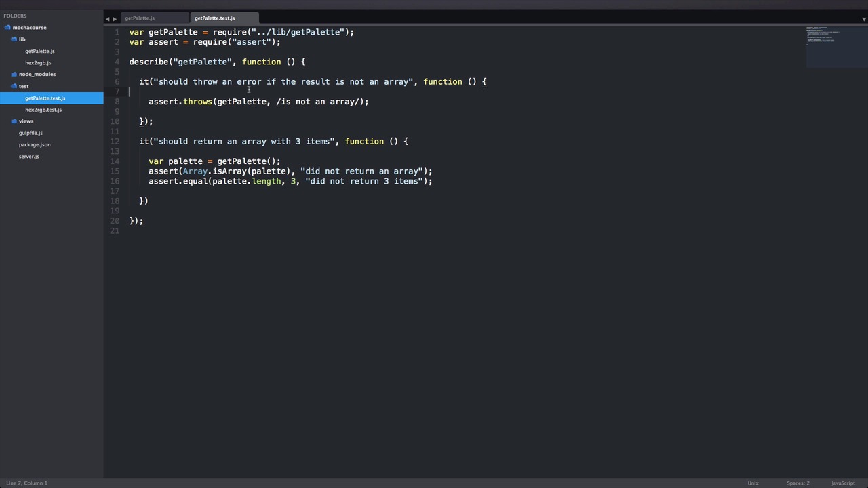Click the FOLDERS sidebar heading
The image size is (868, 488).
pos(15,16)
